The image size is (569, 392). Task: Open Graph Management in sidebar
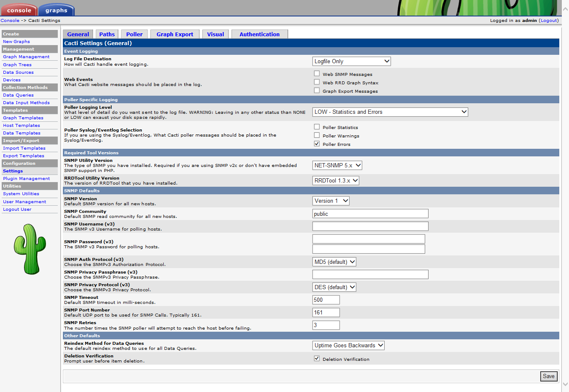26,57
